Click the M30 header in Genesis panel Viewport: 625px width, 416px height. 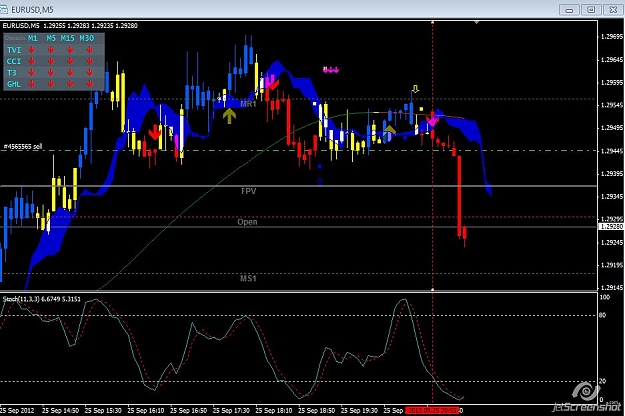86,38
